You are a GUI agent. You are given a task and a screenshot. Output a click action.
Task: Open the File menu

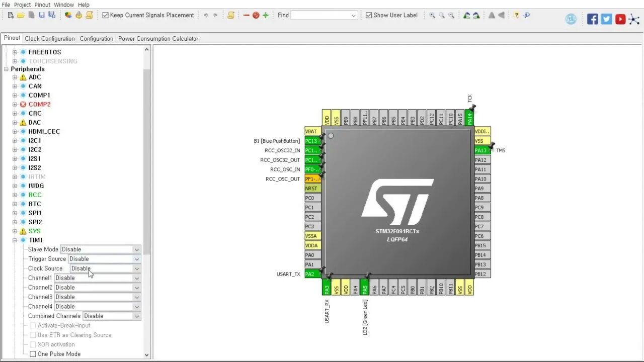(x=6, y=5)
